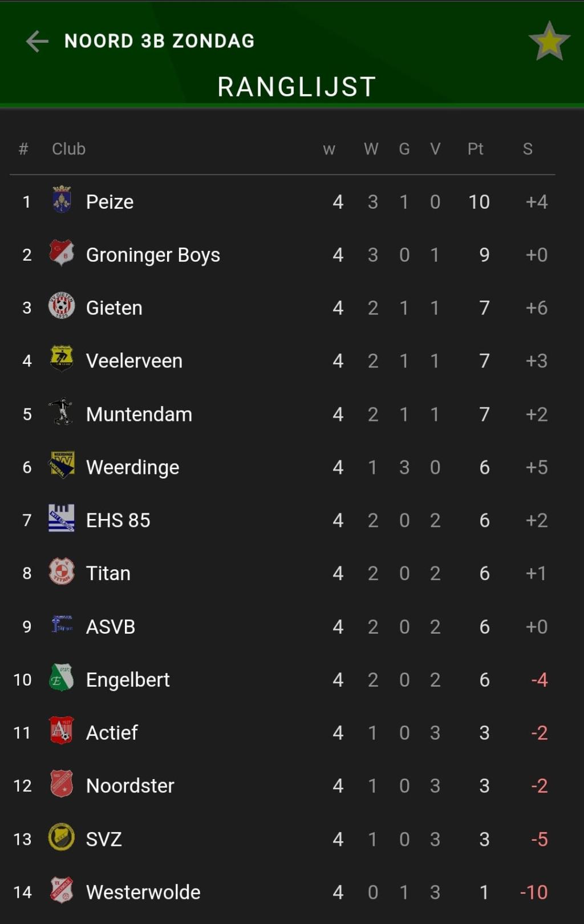This screenshot has width=584, height=924.
Task: Tap the Groninger Boys club crest
Action: point(62,253)
